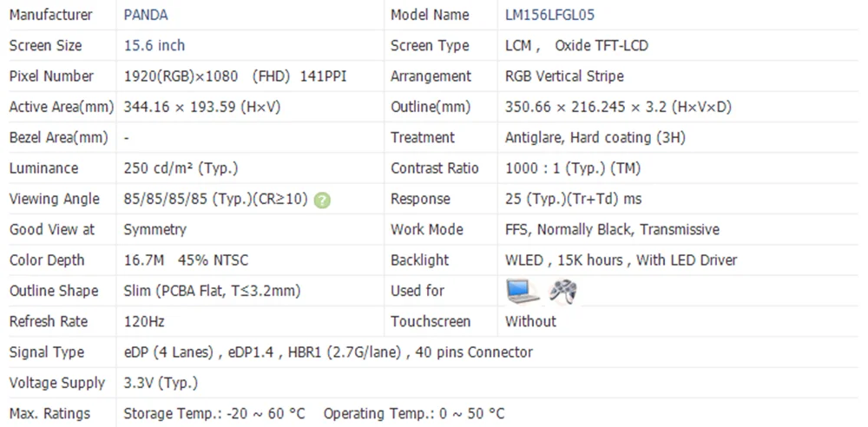868x427 pixels.
Task: Click the 344.16 × 193.59 active area value
Action: 202,107
